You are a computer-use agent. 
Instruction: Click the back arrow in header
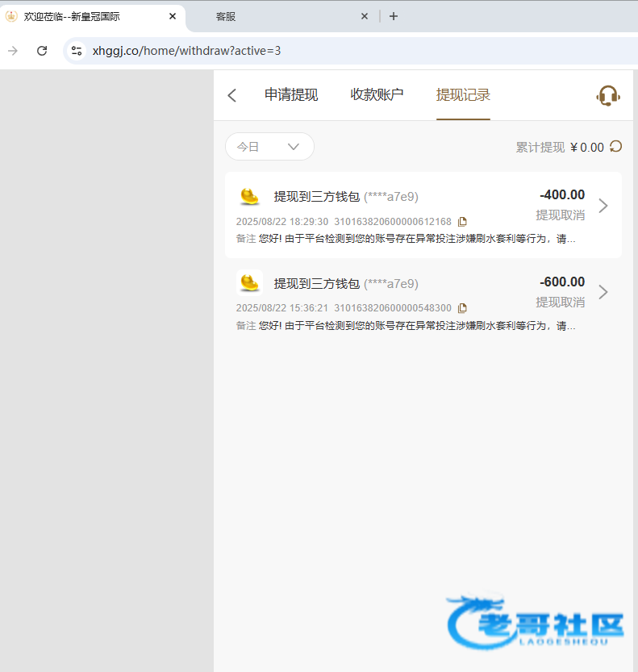(232, 96)
